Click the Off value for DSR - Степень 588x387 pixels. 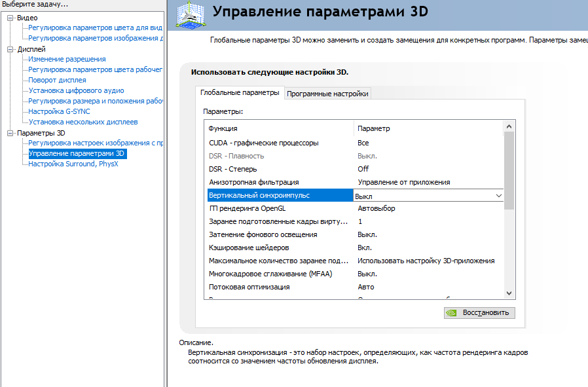(363, 169)
